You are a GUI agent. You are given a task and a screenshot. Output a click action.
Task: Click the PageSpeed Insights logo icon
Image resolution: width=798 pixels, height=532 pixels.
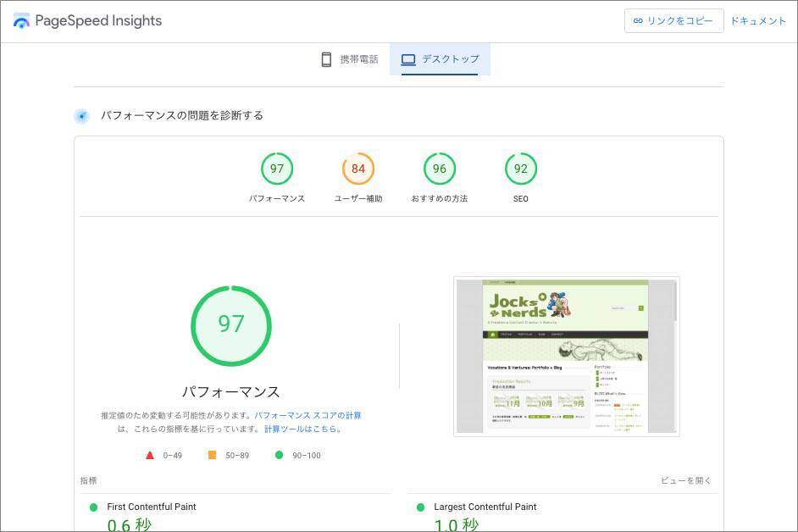coord(21,21)
